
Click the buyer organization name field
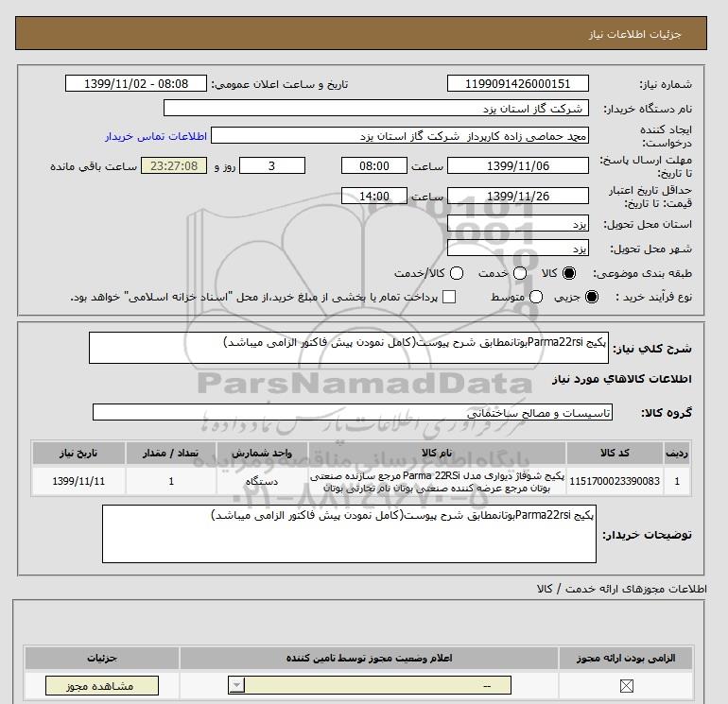(376, 108)
